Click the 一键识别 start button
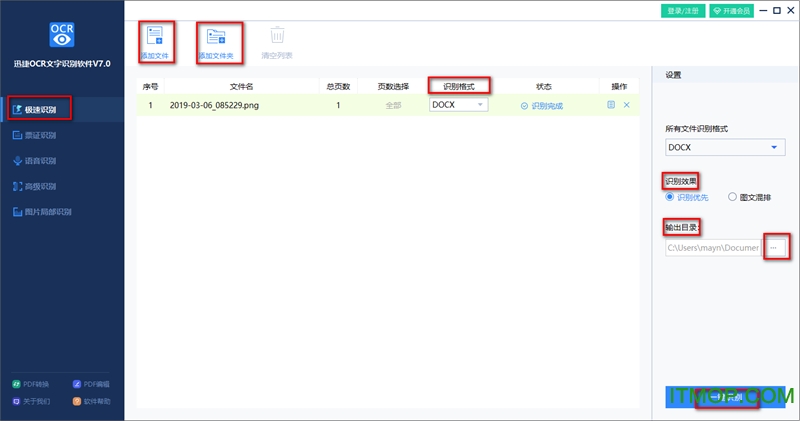Screen dimensions: 800x421 coord(726,397)
